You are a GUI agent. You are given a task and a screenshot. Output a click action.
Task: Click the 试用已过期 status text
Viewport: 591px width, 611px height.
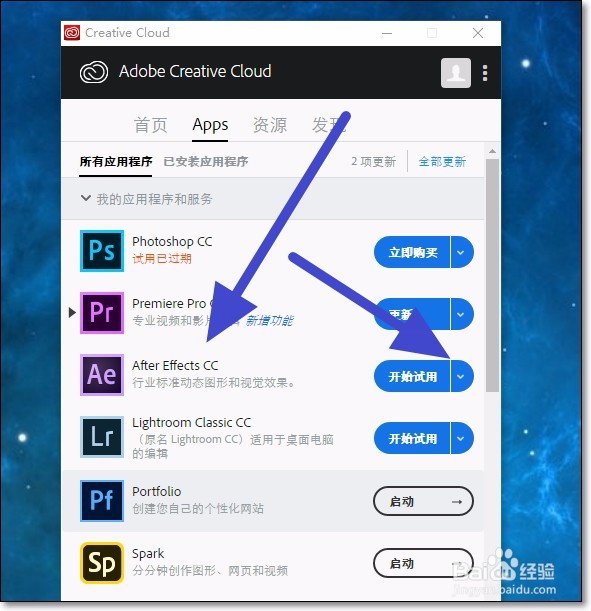coord(162,258)
